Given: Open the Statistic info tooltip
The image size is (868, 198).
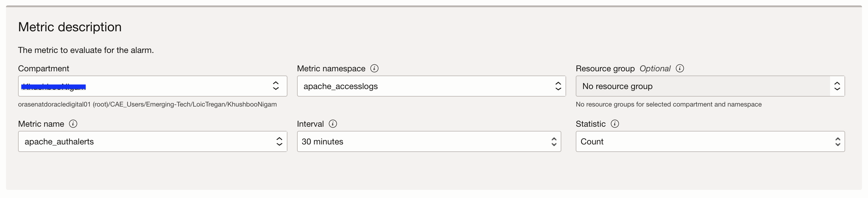Looking at the screenshot, I should tap(615, 124).
